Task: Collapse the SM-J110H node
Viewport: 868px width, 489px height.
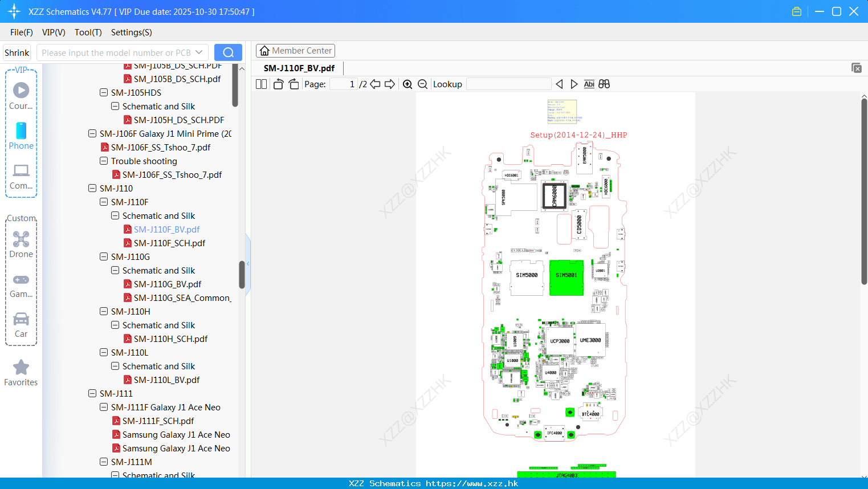Action: click(x=104, y=311)
